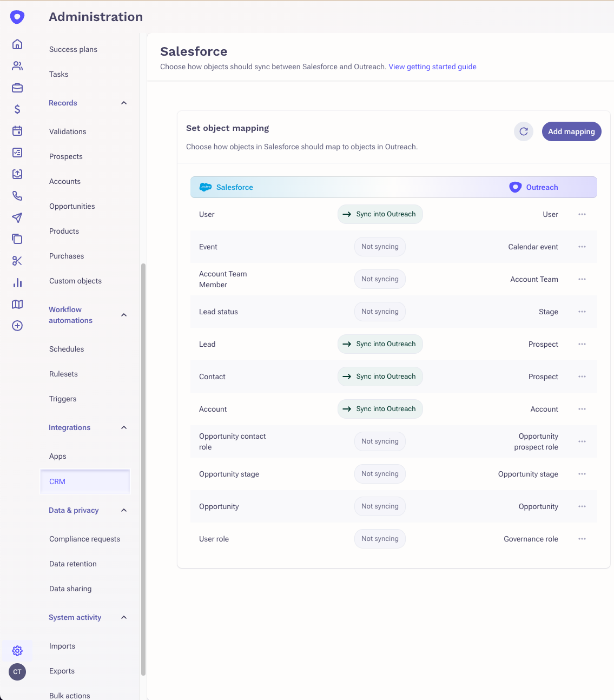Open Tasks in the sidebar
Screen dimensions: 614x700
point(58,74)
